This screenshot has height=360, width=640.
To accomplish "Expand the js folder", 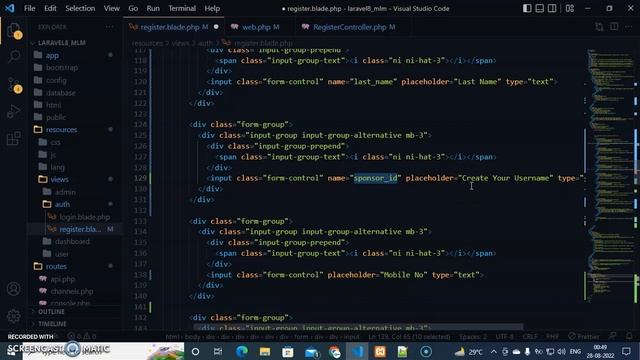I will pos(53,155).
